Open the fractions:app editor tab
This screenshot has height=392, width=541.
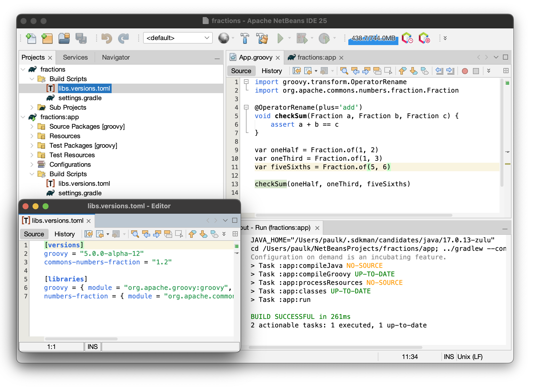coord(316,57)
